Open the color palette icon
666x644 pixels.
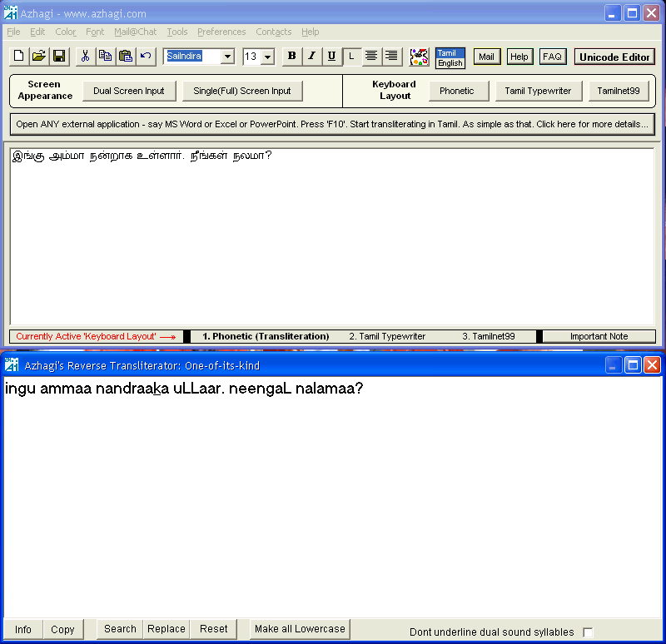pos(419,57)
